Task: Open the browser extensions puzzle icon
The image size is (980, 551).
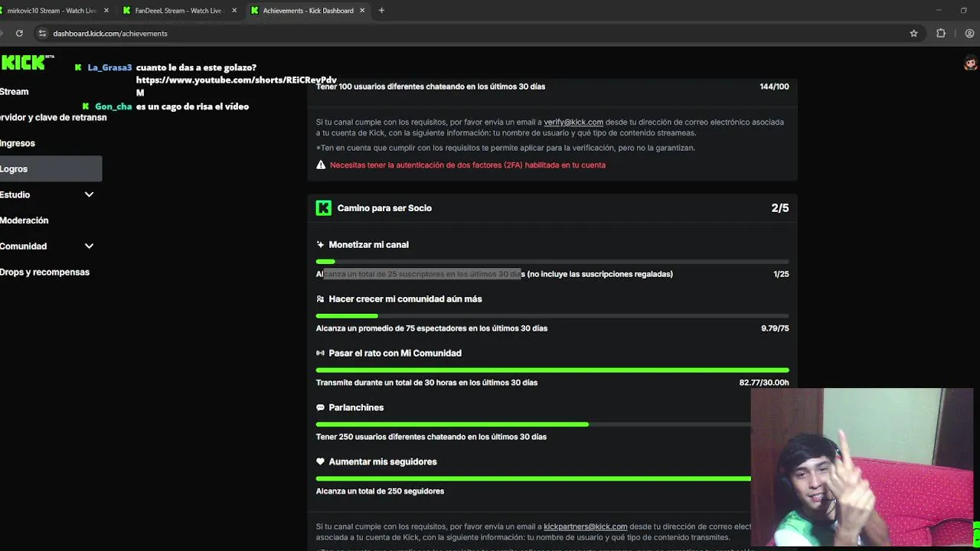Action: click(x=941, y=34)
